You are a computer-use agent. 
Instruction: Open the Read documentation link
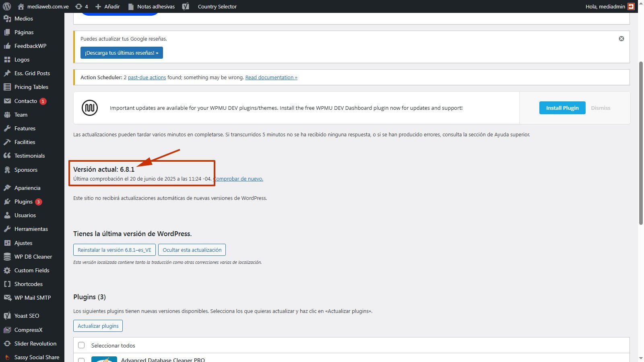(271, 77)
